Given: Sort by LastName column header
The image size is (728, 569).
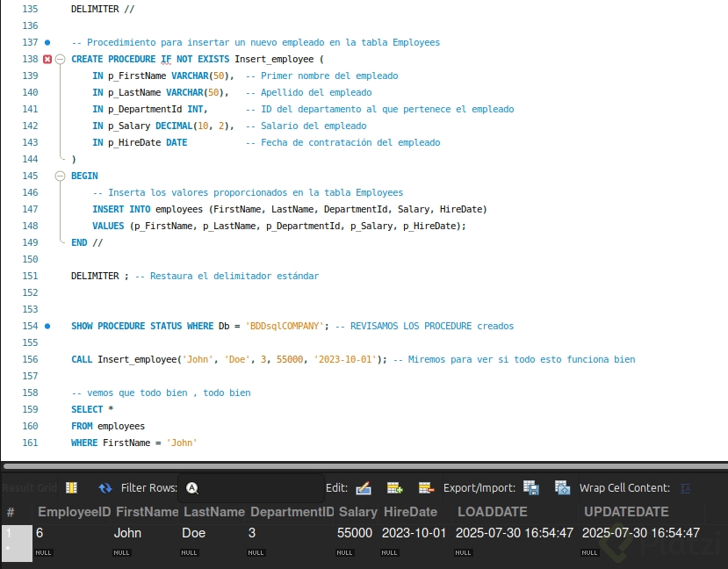Looking at the screenshot, I should [214, 512].
